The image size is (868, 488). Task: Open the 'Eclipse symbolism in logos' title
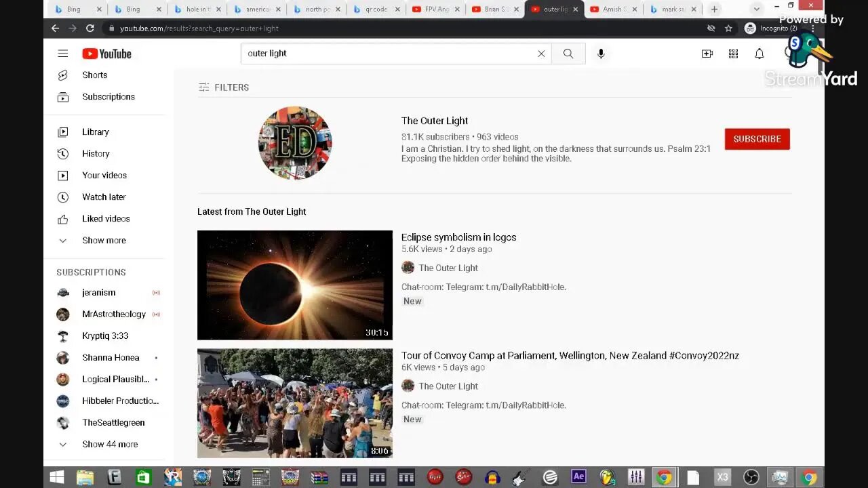[458, 237]
